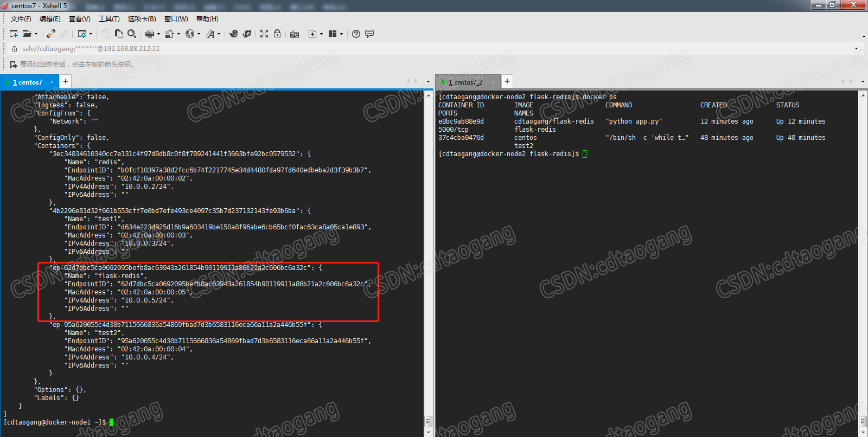Add new tab next to centos7
868x437 pixels.
pos(66,81)
